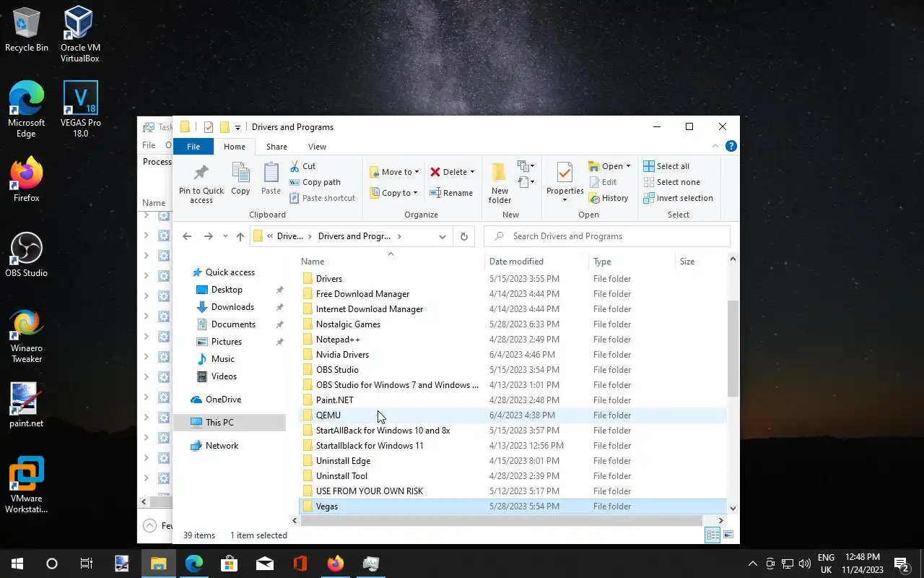
Task: Click the vertical scrollbar of file list
Action: [733, 348]
